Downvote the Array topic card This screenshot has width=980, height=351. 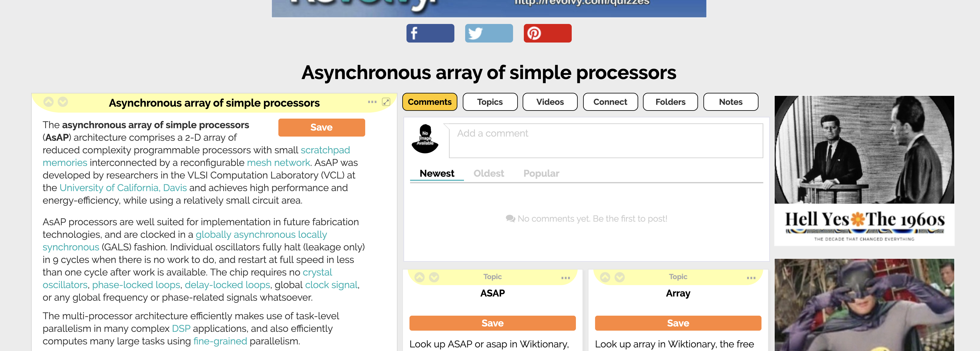(619, 277)
